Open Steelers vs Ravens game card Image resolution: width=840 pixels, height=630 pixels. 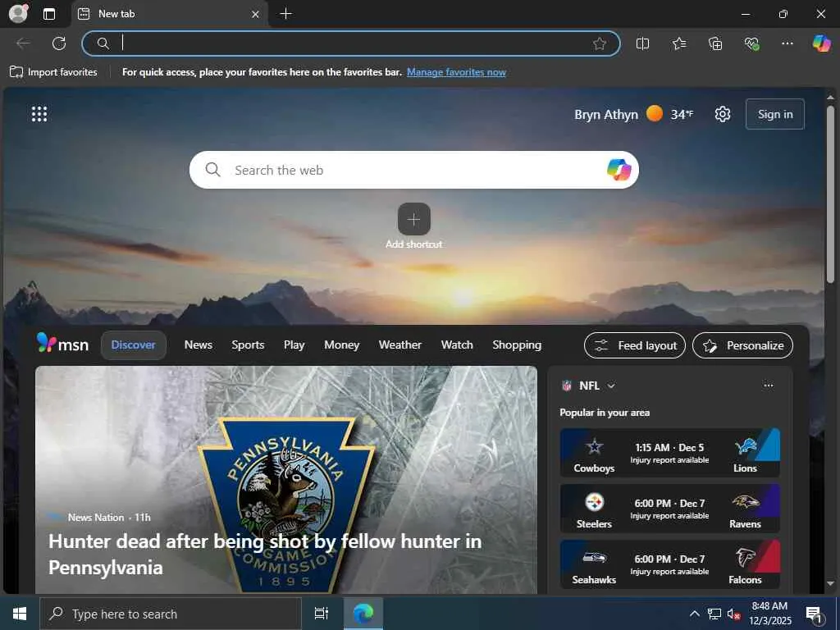[x=669, y=509]
